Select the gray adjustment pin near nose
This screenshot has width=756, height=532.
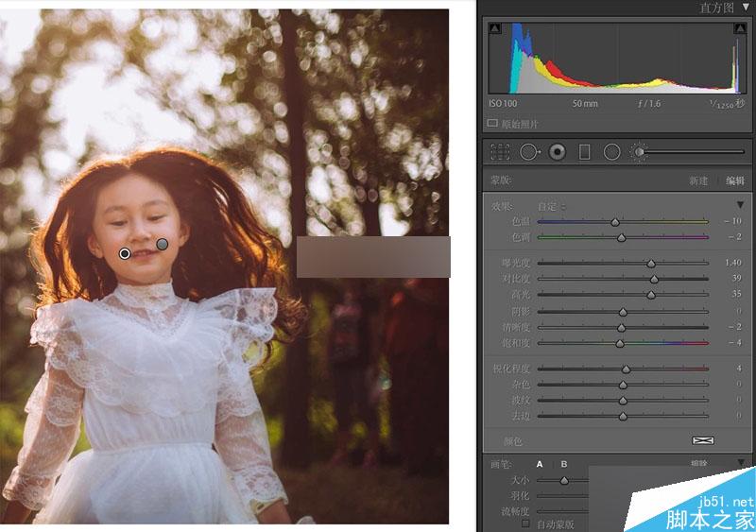(163, 244)
